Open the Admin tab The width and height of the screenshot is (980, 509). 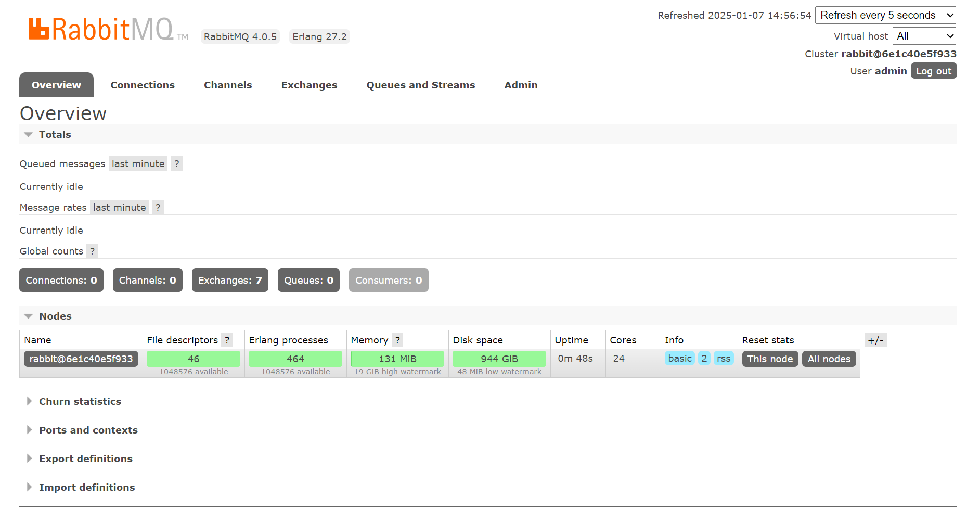pos(521,85)
